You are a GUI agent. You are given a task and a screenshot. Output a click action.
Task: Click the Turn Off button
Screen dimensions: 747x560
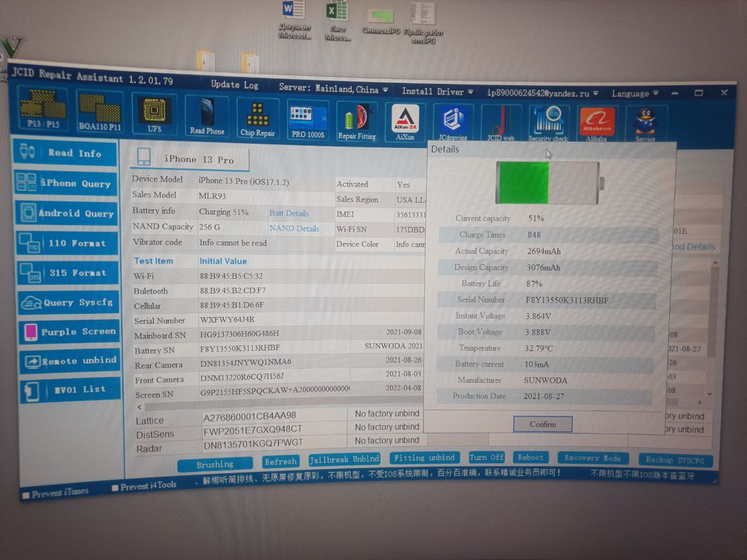(486, 457)
